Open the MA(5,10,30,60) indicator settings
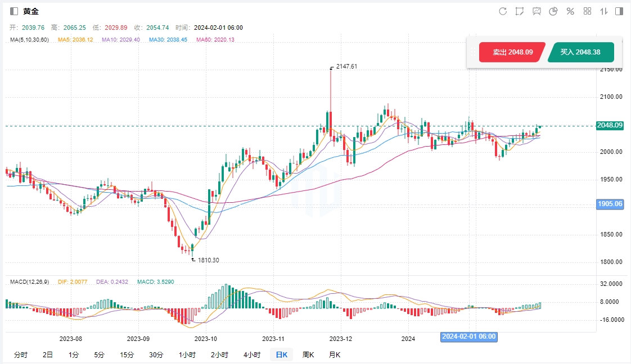Image resolution: width=631 pixels, height=364 pixels. click(x=29, y=39)
